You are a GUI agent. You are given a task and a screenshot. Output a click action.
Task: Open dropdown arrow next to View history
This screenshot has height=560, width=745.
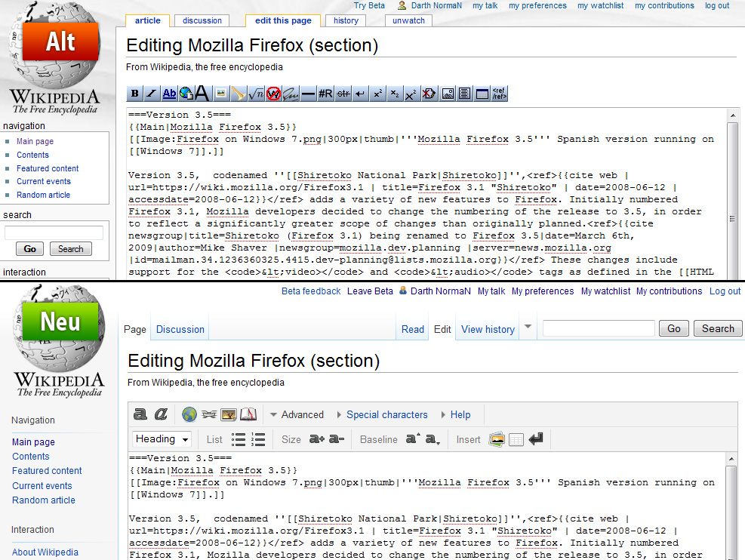tap(528, 327)
